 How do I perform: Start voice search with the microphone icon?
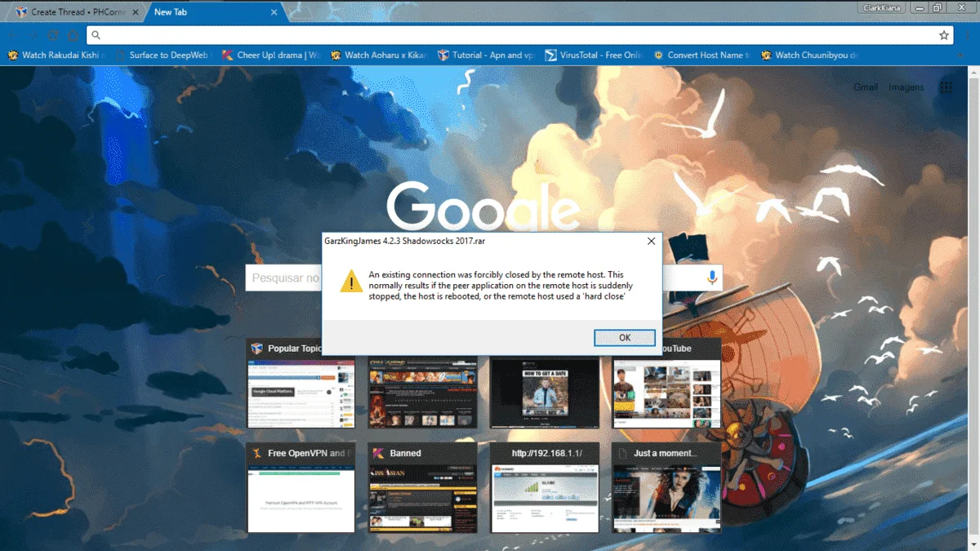[x=711, y=278]
